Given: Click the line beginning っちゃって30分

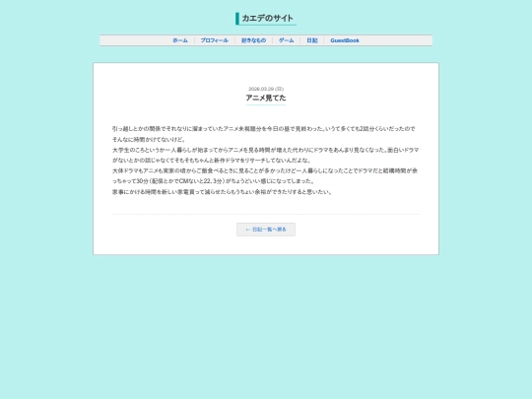Looking at the screenshot, I should pyautogui.click(x=214, y=181).
